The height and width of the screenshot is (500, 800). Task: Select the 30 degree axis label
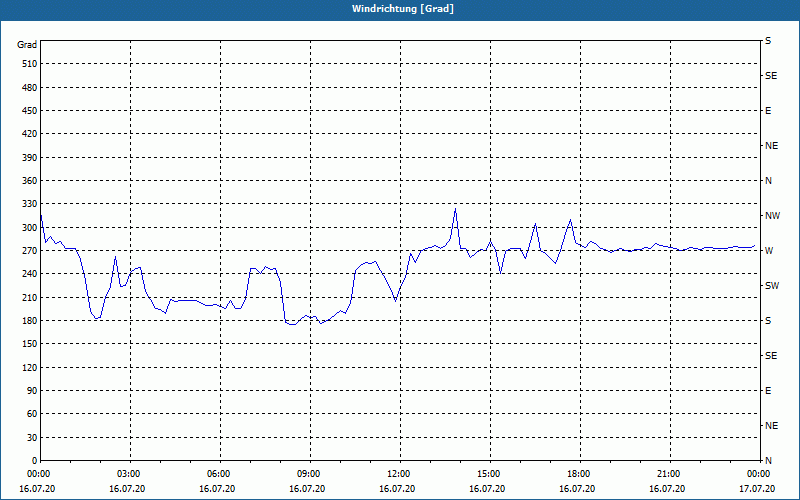(x=32, y=438)
